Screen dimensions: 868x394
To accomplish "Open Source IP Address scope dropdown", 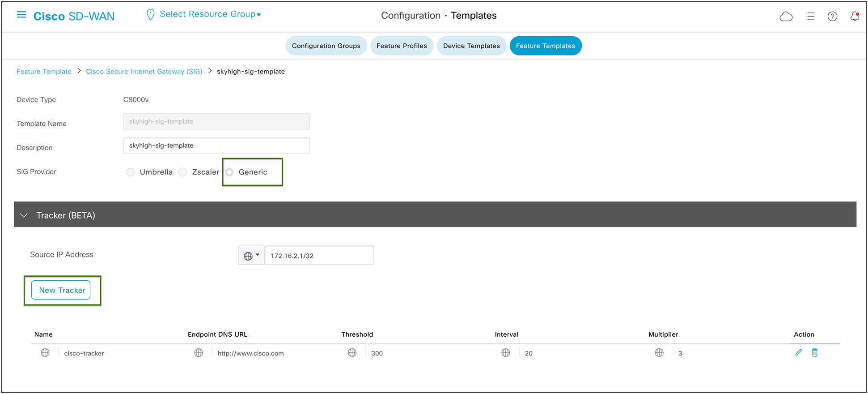I will click(251, 256).
